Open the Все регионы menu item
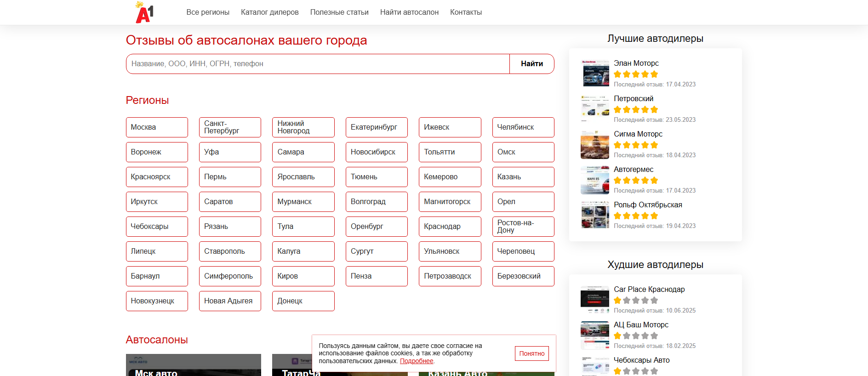Screen dimensions: 868x376 [208, 12]
